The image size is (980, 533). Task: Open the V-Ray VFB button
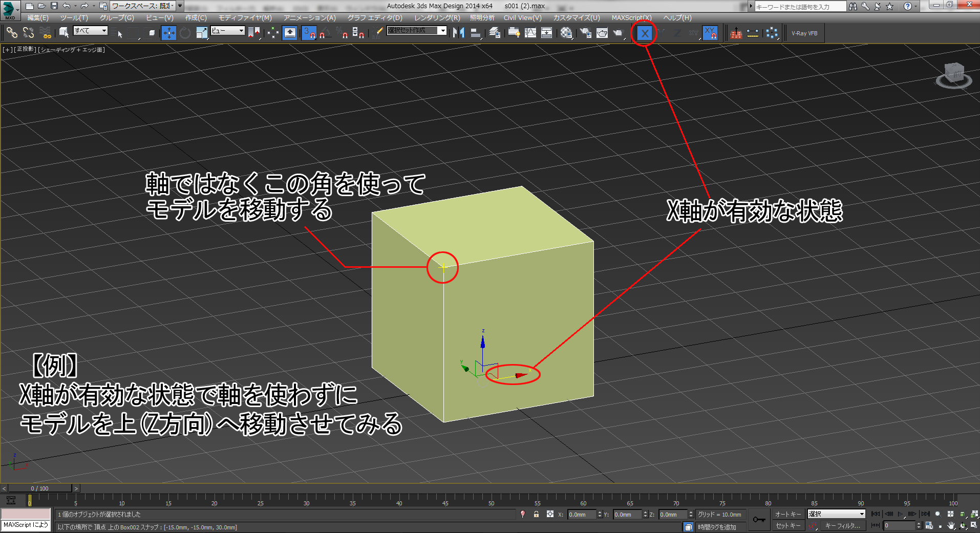[804, 33]
